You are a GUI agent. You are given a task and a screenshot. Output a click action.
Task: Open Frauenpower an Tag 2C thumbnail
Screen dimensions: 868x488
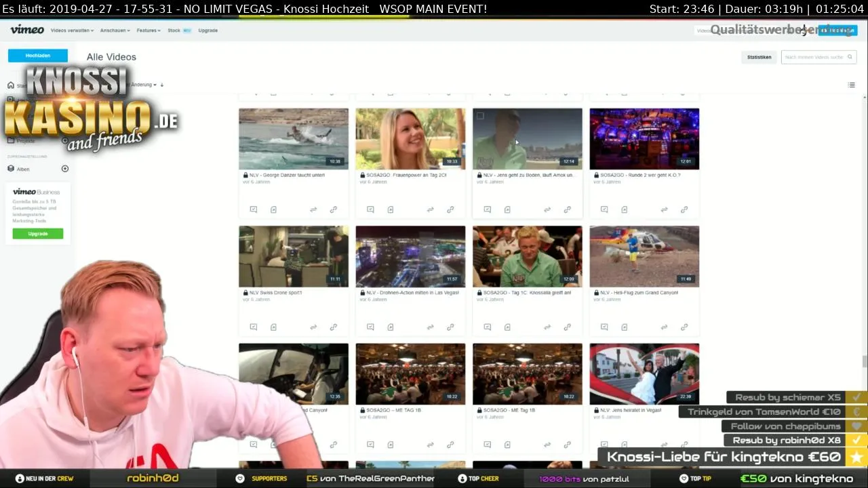pos(411,139)
